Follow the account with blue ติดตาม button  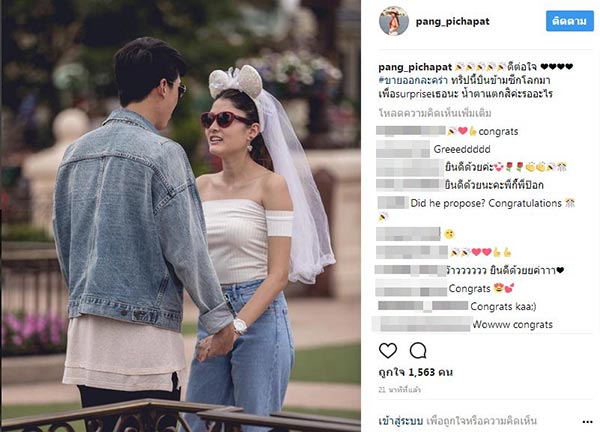click(569, 21)
